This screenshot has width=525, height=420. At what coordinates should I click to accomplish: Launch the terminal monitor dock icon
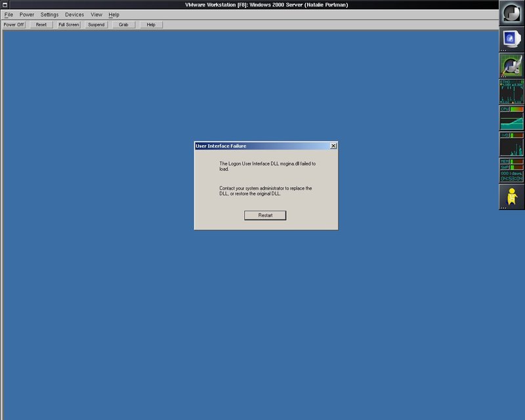pos(512,39)
